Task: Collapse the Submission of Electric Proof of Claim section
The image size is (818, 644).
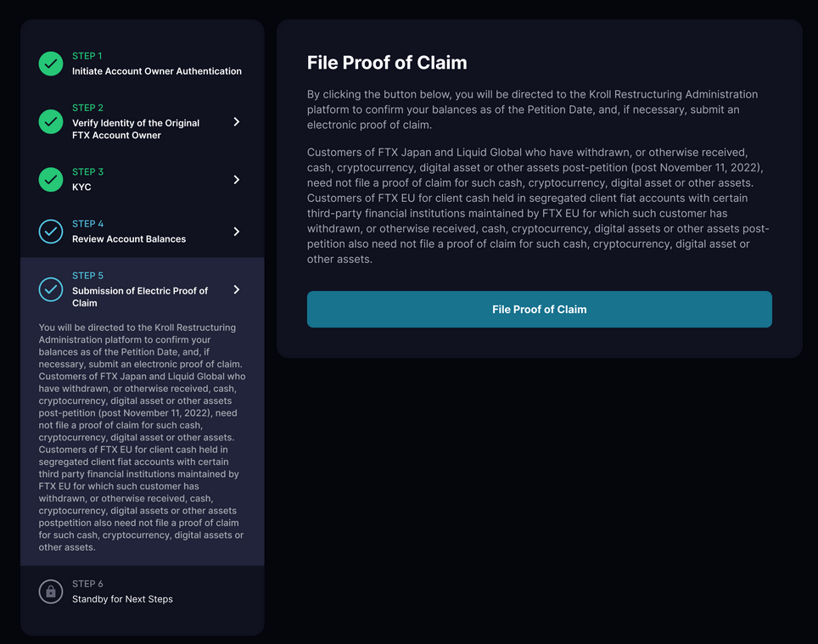Action: 238,289
